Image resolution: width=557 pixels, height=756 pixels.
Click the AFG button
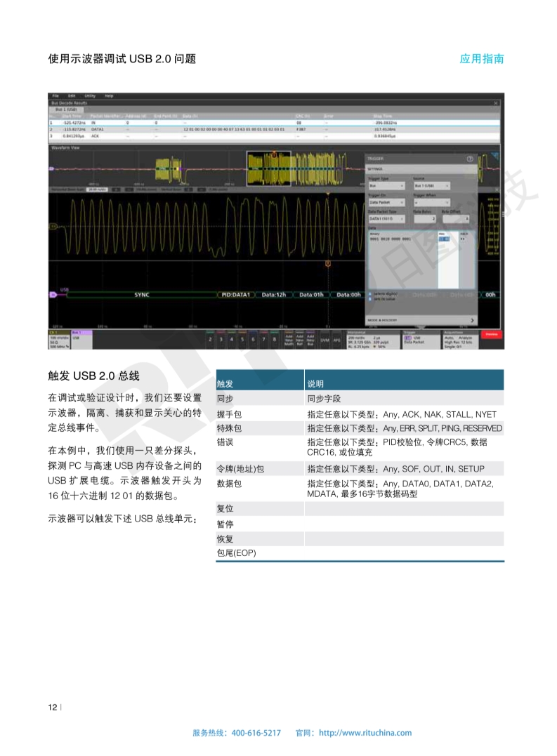pos(336,339)
